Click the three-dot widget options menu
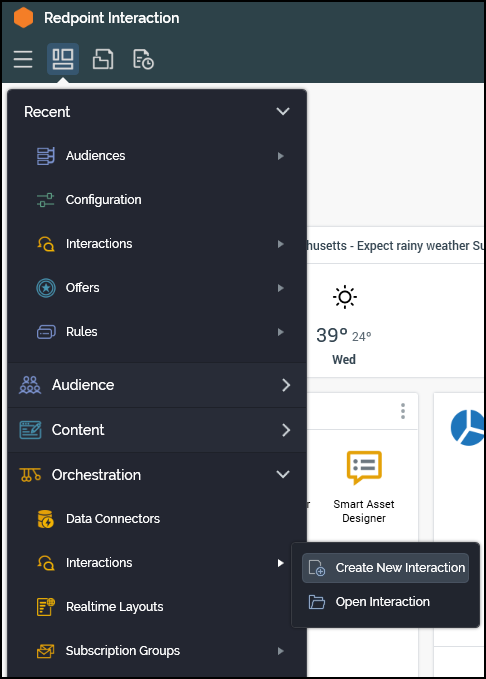 [x=403, y=411]
